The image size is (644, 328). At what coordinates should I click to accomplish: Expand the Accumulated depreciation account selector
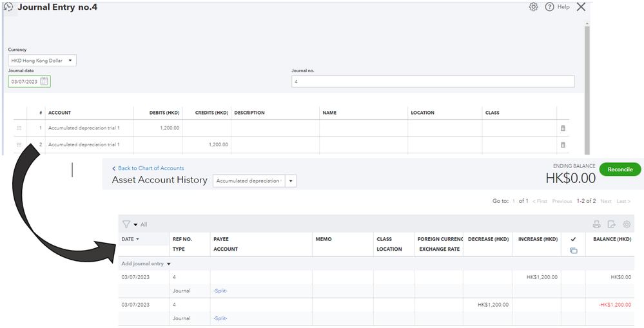click(291, 181)
